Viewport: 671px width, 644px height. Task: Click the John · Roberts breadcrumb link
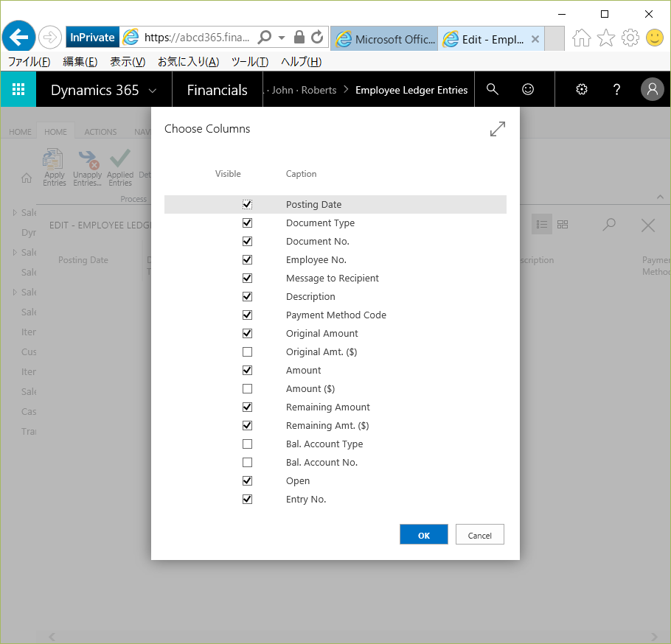[x=304, y=90]
